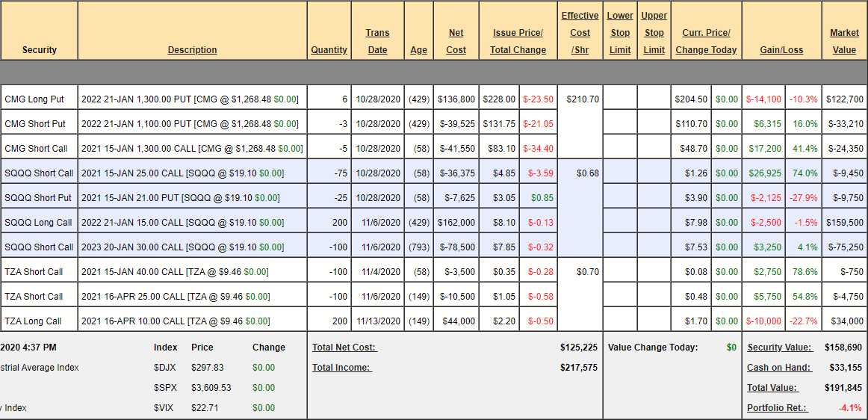Select the TZA Long Call security cell

[34, 321]
